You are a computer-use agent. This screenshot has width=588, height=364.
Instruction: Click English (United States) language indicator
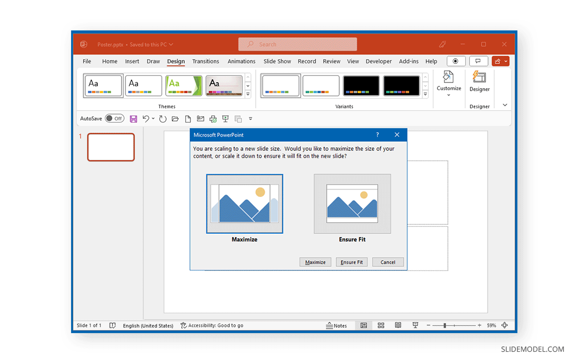[148, 325]
